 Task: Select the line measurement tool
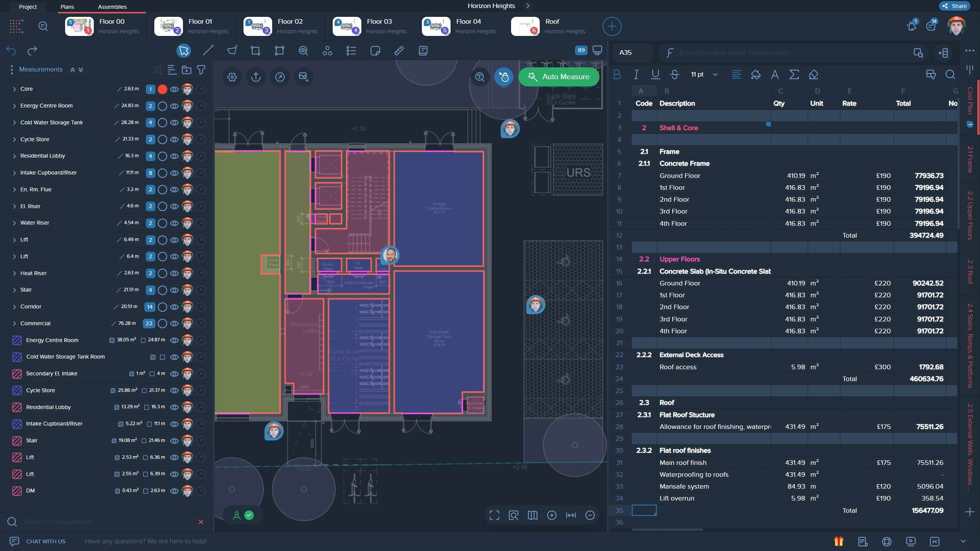pyautogui.click(x=207, y=51)
